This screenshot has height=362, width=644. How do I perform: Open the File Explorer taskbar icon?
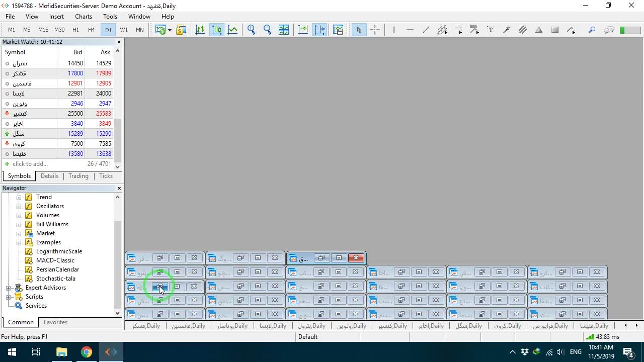click(x=61, y=352)
